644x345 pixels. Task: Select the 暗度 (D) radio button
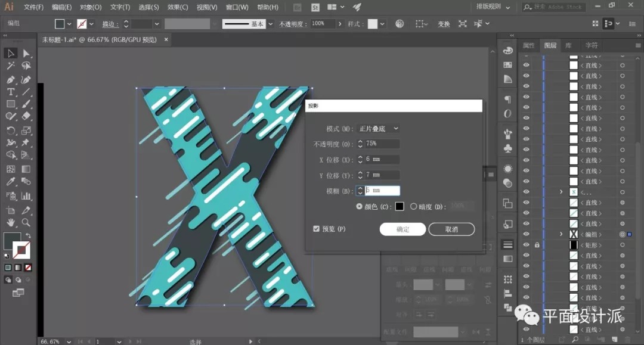click(x=414, y=206)
